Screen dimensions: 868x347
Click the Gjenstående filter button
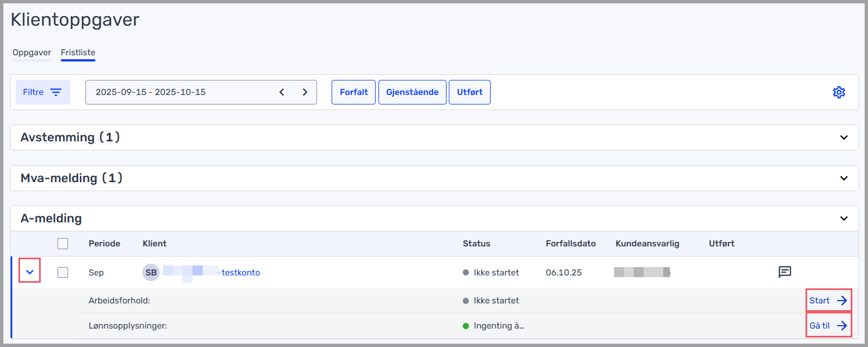tap(412, 92)
